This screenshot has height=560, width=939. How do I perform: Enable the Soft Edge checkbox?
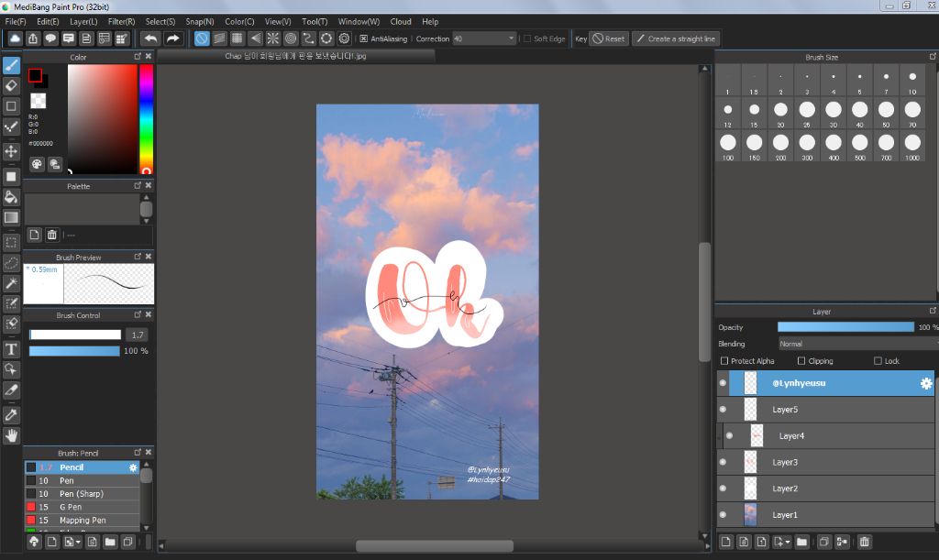click(x=527, y=38)
